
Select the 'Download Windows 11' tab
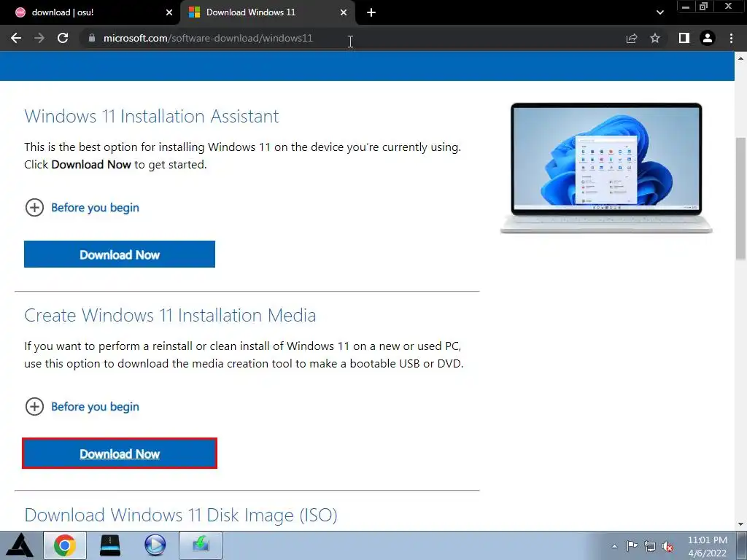tap(268, 12)
